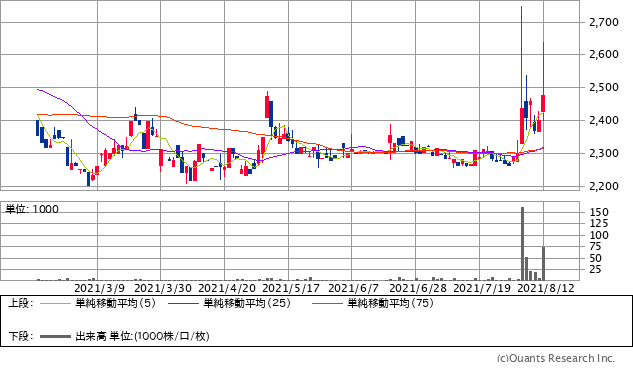Image resolution: width=633 pixels, height=372 pixels.
Task: Click the tallest volume bar near 150
Action: (522, 244)
